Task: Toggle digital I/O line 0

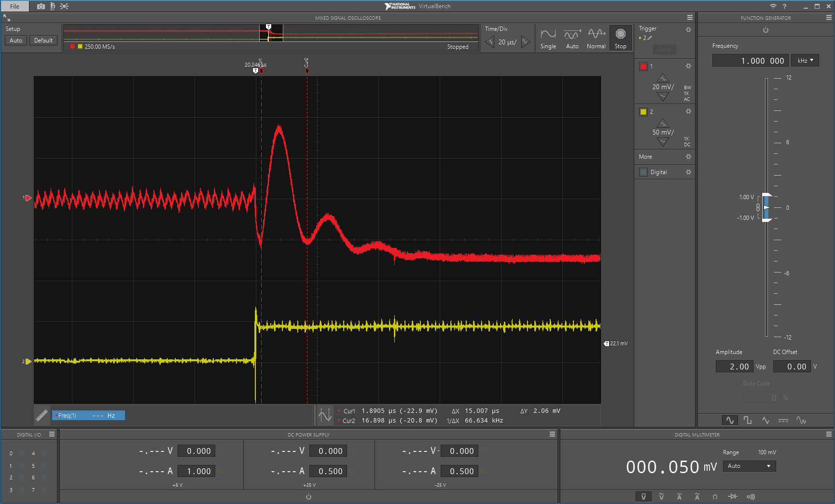Action: [x=22, y=453]
